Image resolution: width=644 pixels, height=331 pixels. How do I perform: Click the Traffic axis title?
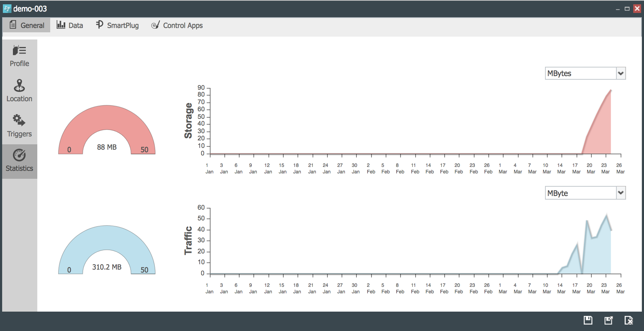(x=188, y=241)
